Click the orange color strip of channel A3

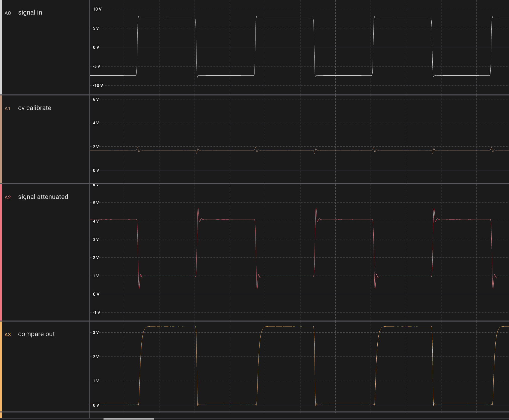(x=1, y=366)
